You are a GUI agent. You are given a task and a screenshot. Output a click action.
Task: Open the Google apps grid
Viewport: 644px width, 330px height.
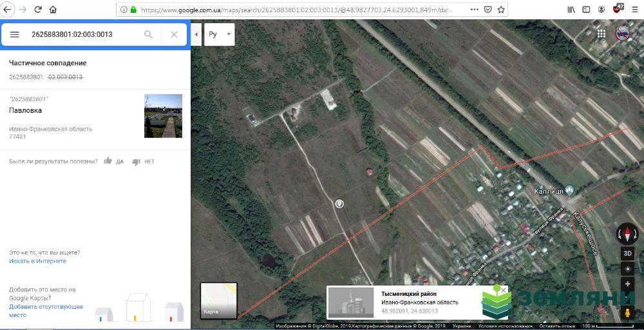pyautogui.click(x=601, y=34)
